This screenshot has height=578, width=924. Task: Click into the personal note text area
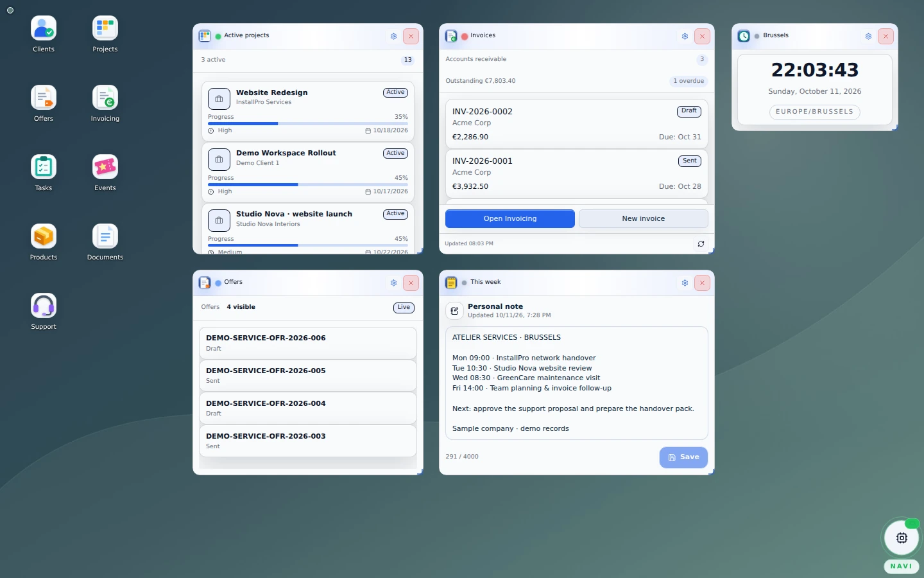click(x=577, y=383)
